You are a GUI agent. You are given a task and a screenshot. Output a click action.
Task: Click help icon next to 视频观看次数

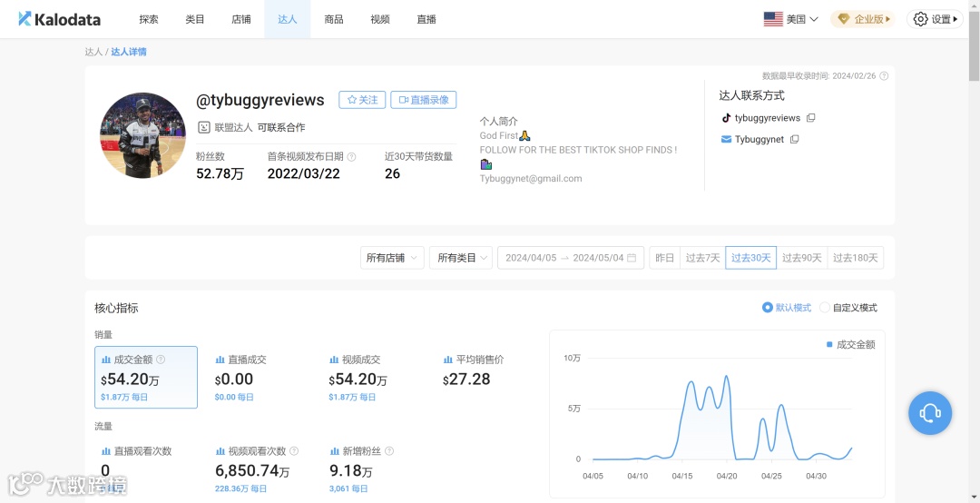click(294, 451)
